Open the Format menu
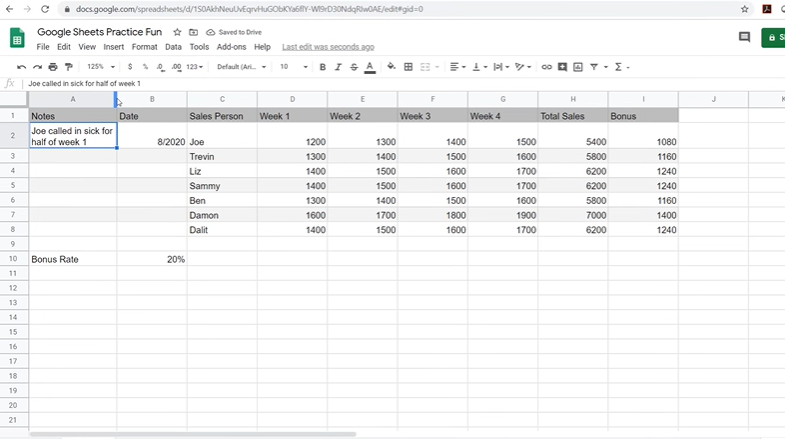Viewport: 785px width, 439px height. click(144, 47)
